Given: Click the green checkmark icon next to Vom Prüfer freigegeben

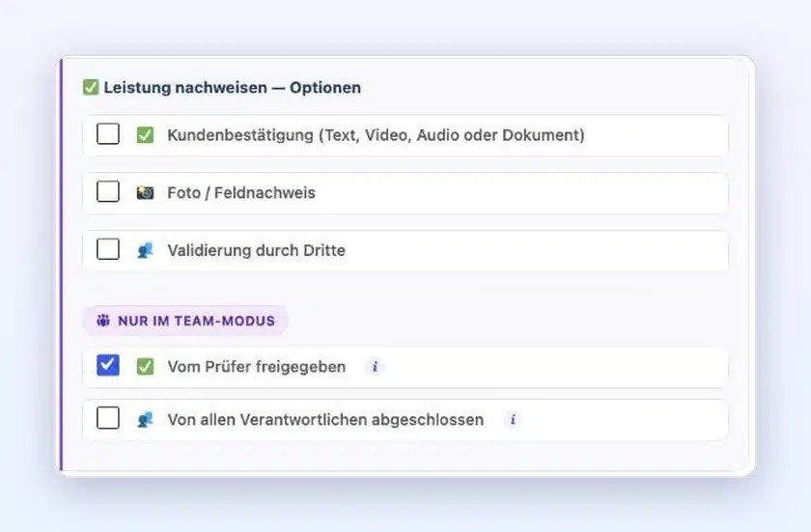Looking at the screenshot, I should [145, 367].
